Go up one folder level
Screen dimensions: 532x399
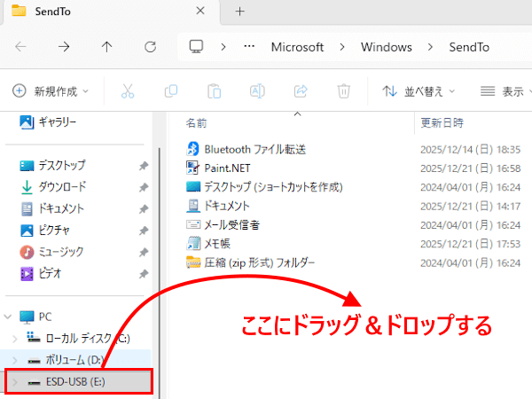(x=106, y=46)
